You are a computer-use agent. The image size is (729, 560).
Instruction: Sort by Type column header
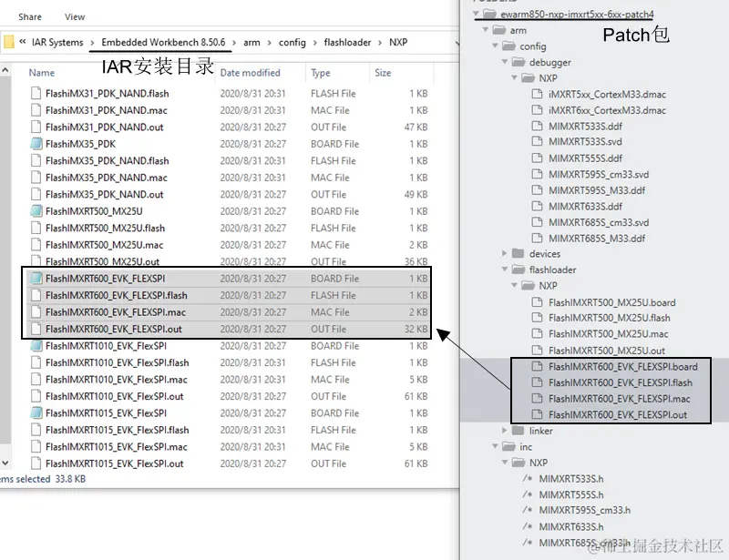point(321,73)
